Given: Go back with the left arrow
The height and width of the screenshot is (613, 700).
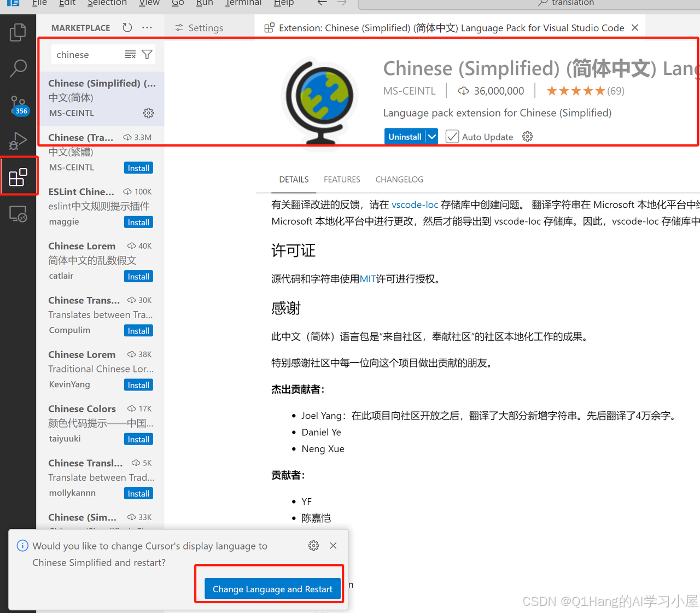Looking at the screenshot, I should pyautogui.click(x=322, y=3).
